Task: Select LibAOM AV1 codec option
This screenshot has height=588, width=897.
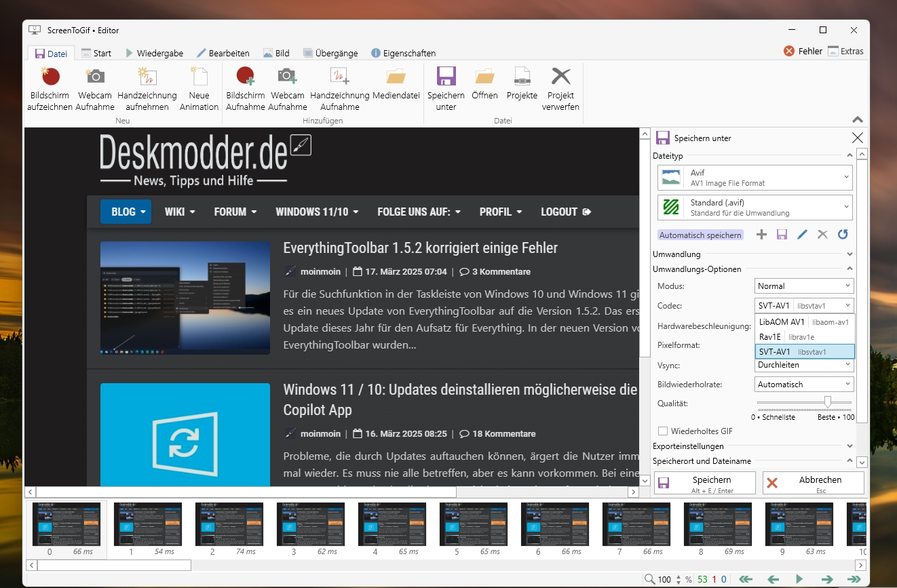Action: tap(805, 322)
